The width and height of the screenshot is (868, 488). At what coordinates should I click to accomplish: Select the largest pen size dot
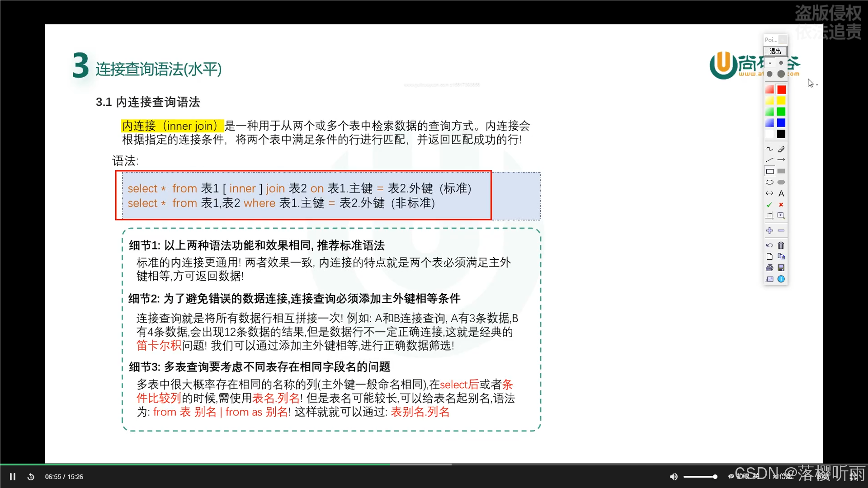[781, 74]
